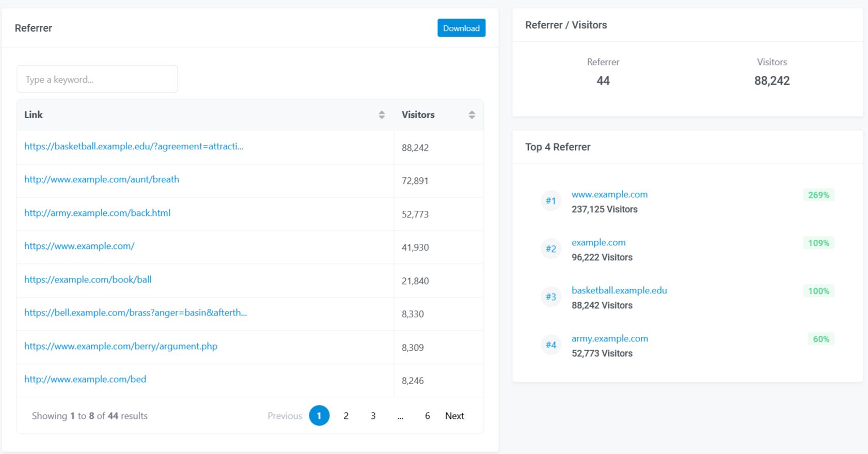Open the basketball.example.edu agreement link
Screen dimensions: 868x454
point(134,146)
